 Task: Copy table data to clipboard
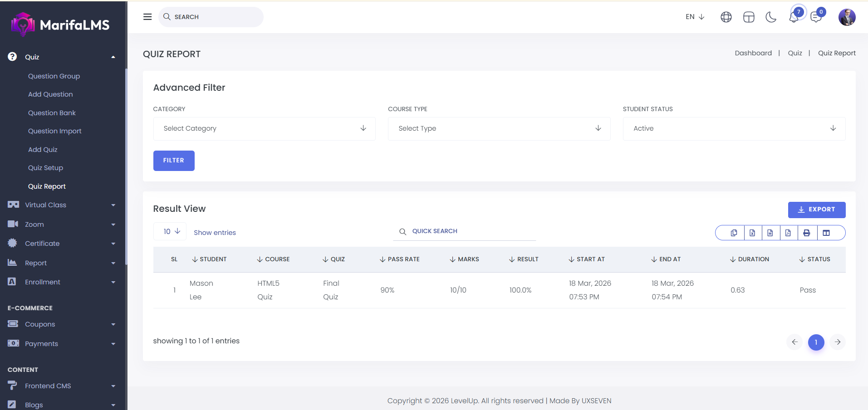click(x=734, y=233)
